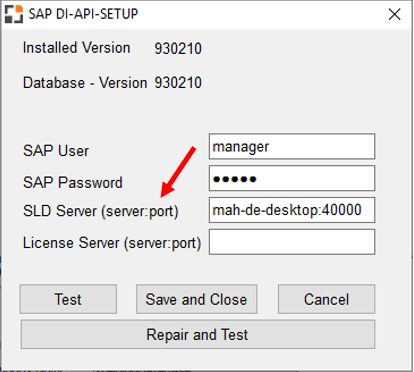Close the SAP DI-API-SETUP dialog

point(394,14)
